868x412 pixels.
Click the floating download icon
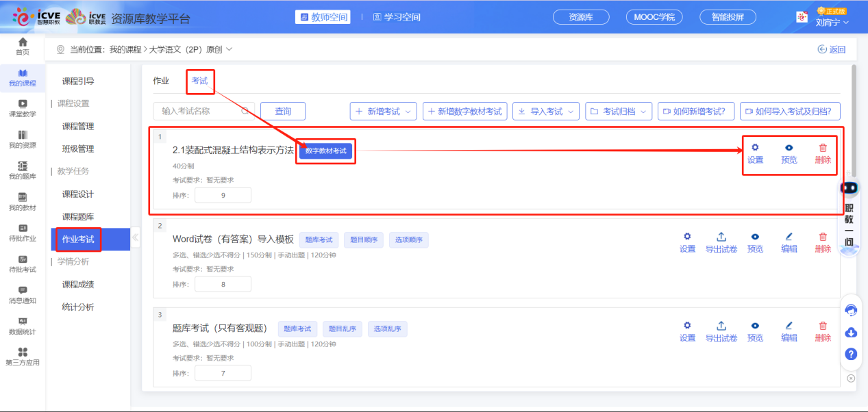pyautogui.click(x=850, y=332)
